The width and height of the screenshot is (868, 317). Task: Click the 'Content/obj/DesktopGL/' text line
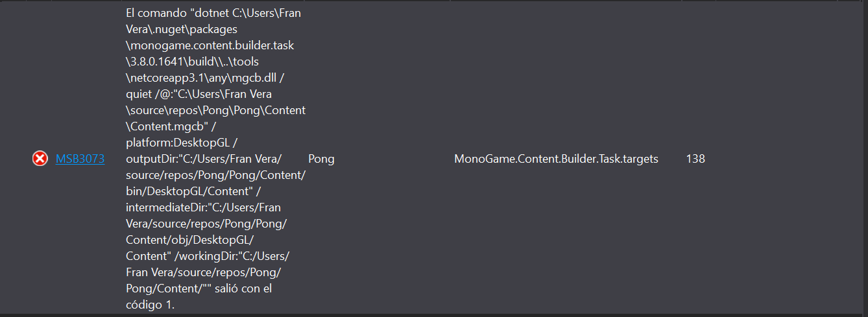pyautogui.click(x=181, y=240)
